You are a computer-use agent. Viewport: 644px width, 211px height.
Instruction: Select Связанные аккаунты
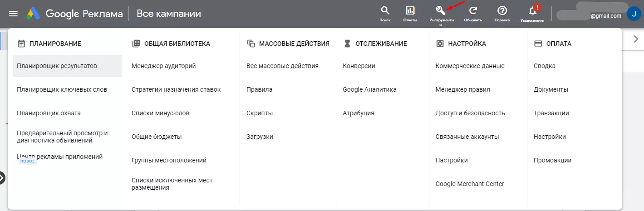pyautogui.click(x=467, y=137)
